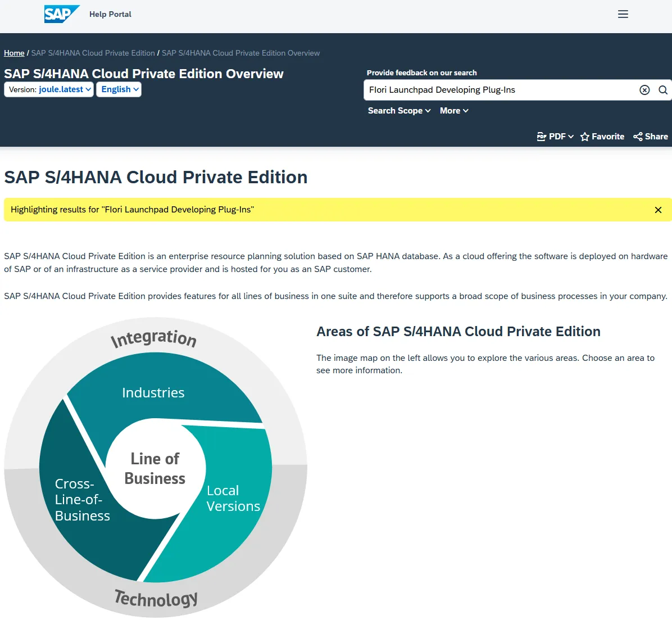
Task: Open the hamburger navigation menu
Action: pos(623,14)
